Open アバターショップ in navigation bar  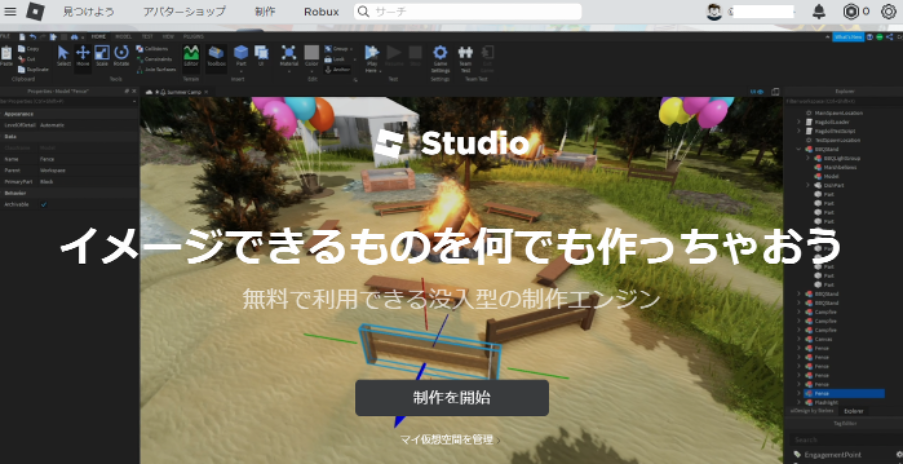(x=184, y=12)
